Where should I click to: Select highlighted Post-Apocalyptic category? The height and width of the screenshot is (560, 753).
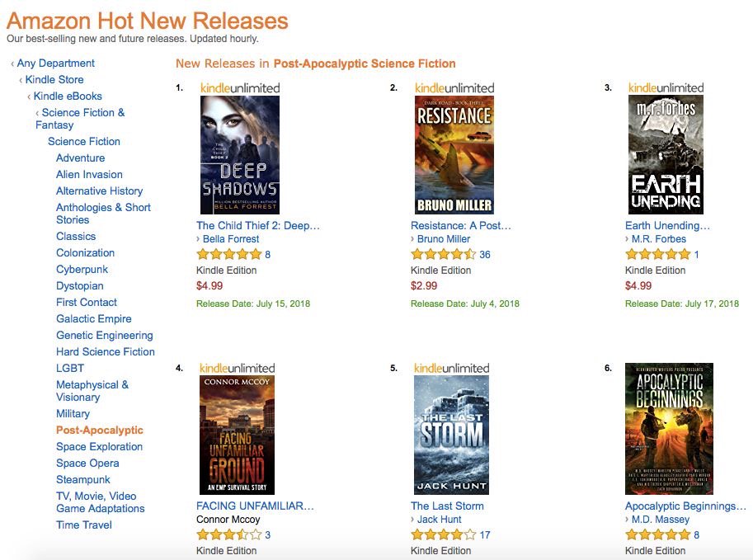tap(100, 430)
